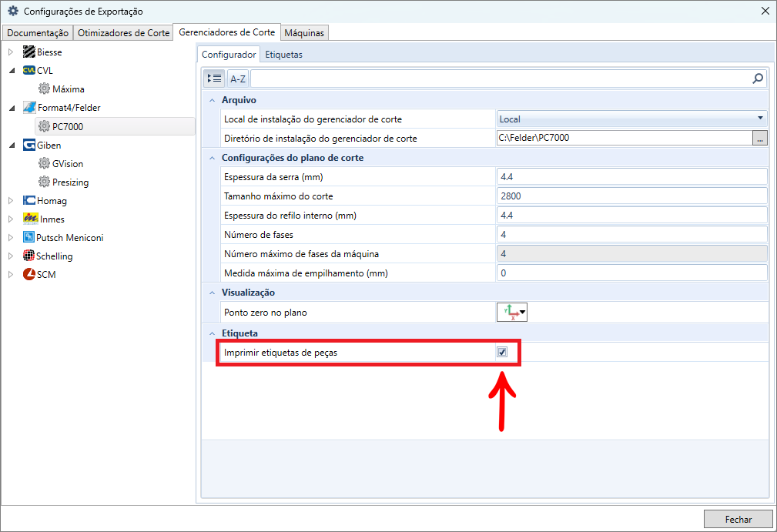
Task: Expand the Biesse tree node
Action: tap(11, 52)
